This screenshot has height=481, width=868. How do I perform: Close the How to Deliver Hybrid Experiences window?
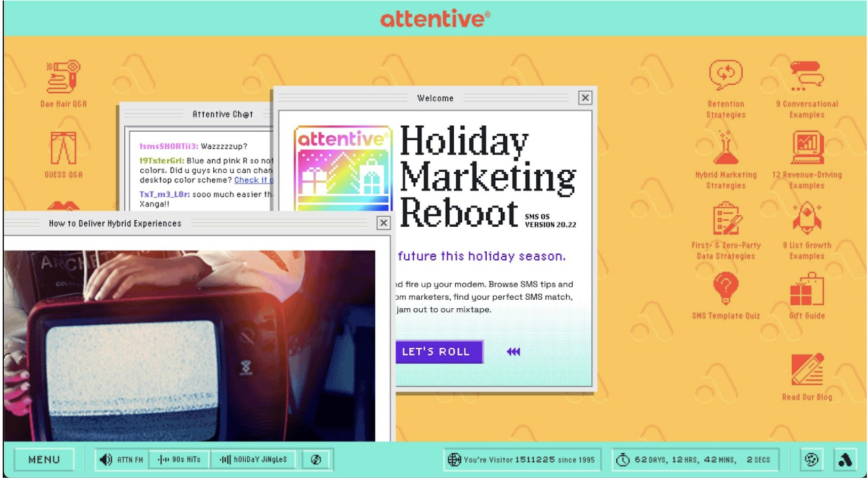coord(383,223)
